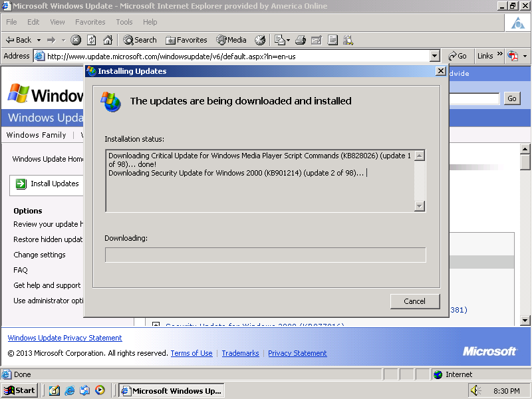The image size is (532, 399).
Task: Click the Research toolbar icon
Action: tap(348, 40)
